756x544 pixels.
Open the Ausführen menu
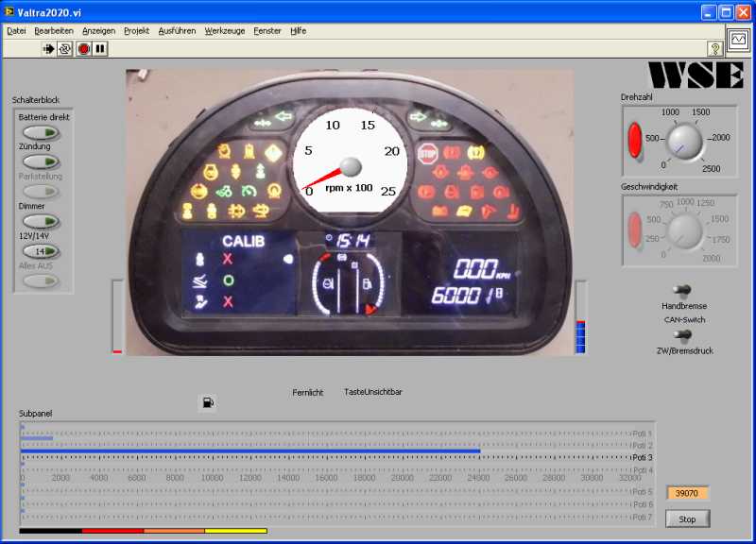click(177, 31)
